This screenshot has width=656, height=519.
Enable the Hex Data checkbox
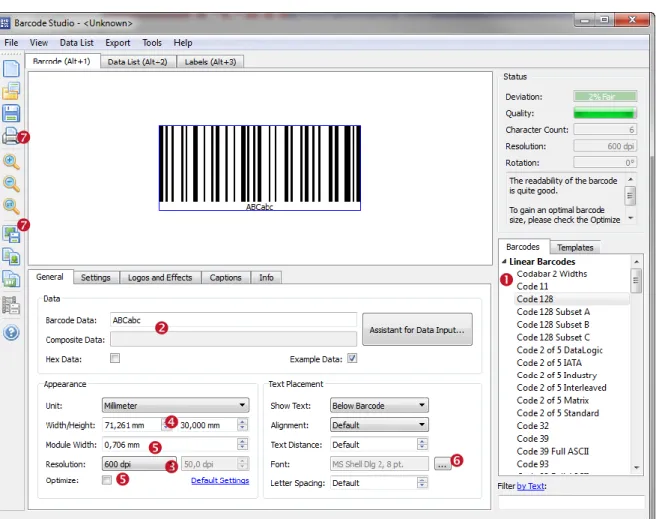click(115, 358)
